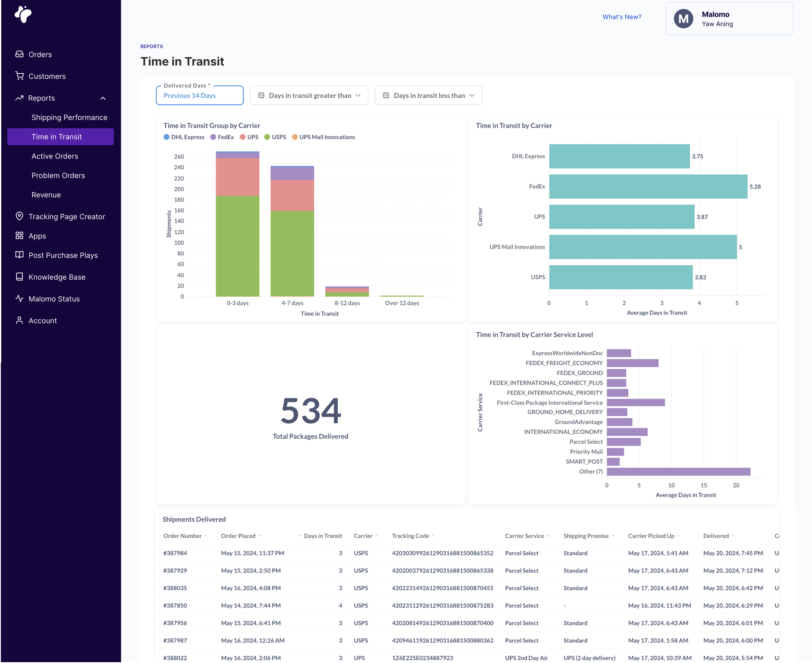Screen dimensions: 812x663
Task: Toggle FedEx series in chart legend
Action: (222, 137)
